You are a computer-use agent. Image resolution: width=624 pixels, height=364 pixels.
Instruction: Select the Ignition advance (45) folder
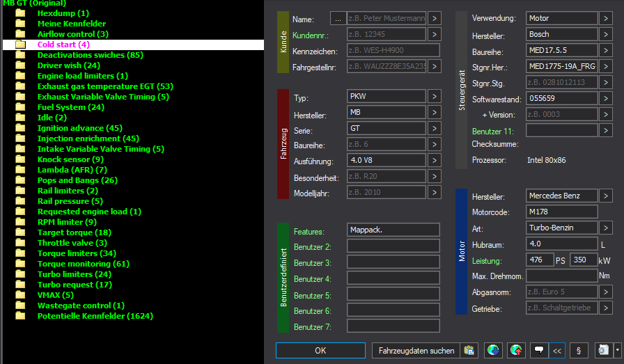point(79,128)
